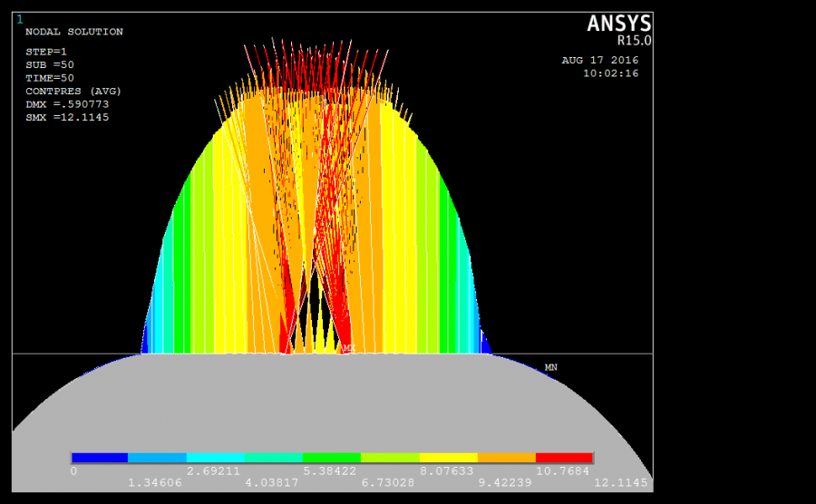Click the SMX =12.1145 value
816x504 pixels.
[x=67, y=117]
